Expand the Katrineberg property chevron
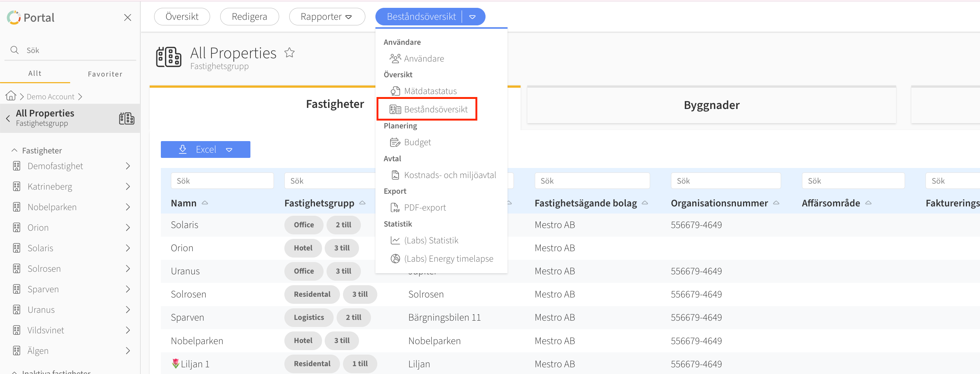The width and height of the screenshot is (980, 374). (x=128, y=186)
